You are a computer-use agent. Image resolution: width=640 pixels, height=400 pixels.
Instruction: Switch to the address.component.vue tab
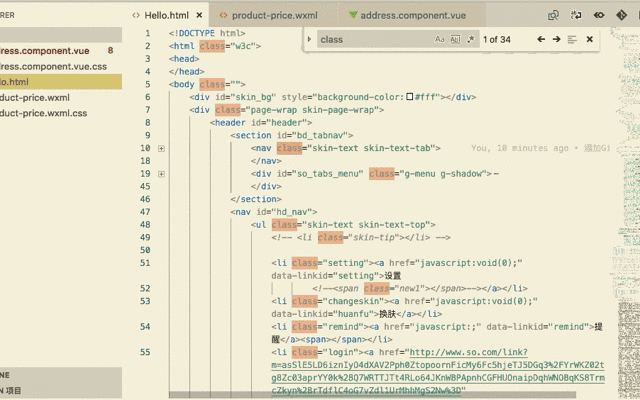pos(412,16)
